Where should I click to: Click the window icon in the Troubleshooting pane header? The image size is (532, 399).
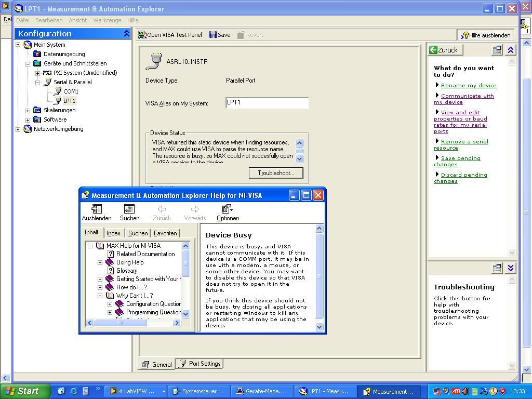pos(497,268)
